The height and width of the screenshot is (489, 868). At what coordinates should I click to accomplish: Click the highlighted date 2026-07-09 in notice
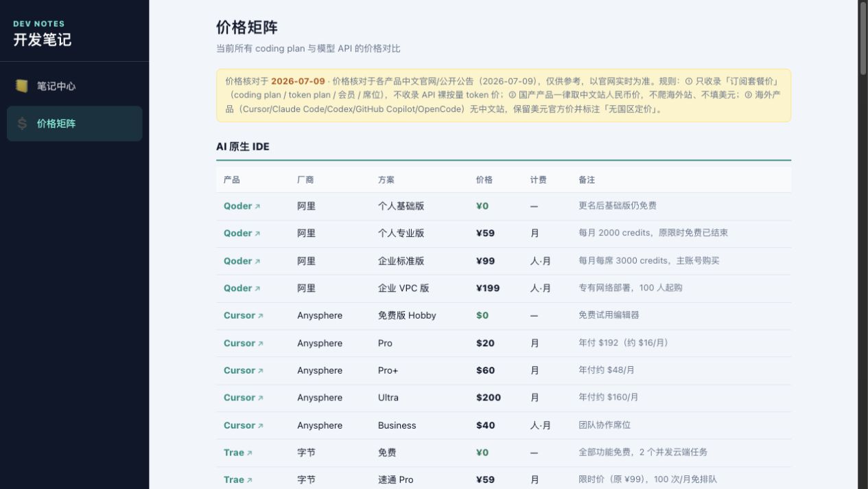(x=298, y=81)
